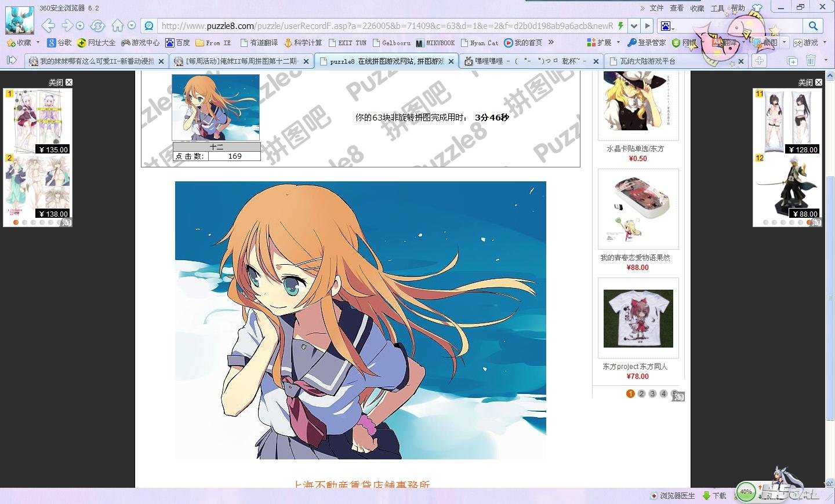Close the puzzle8 在线拼图游戏网站 tab
This screenshot has width=835, height=504.
pyautogui.click(x=451, y=61)
